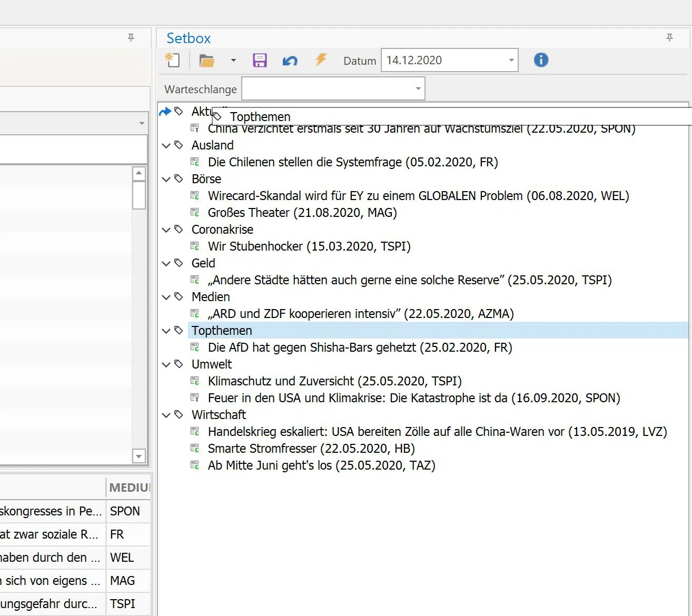The height and width of the screenshot is (616, 692).
Task: Select the Ausland tree node
Action: [x=212, y=145]
